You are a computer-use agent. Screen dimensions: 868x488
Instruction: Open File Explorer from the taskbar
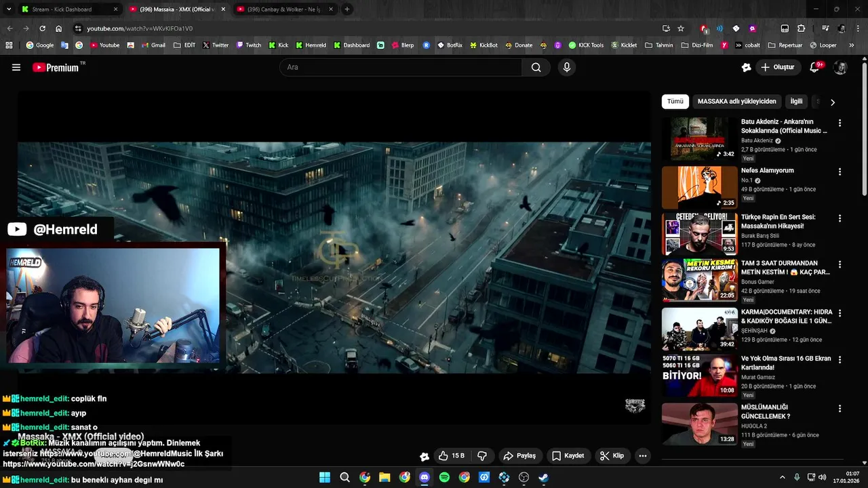pyautogui.click(x=384, y=477)
